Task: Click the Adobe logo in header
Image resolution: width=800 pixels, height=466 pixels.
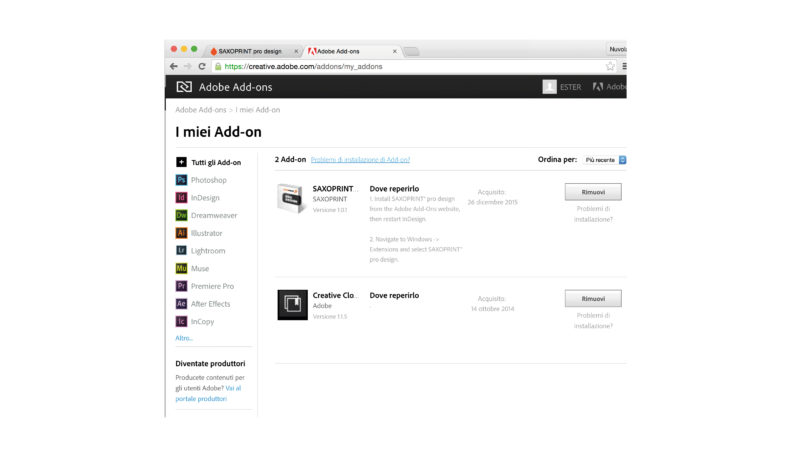Action: 597,87
